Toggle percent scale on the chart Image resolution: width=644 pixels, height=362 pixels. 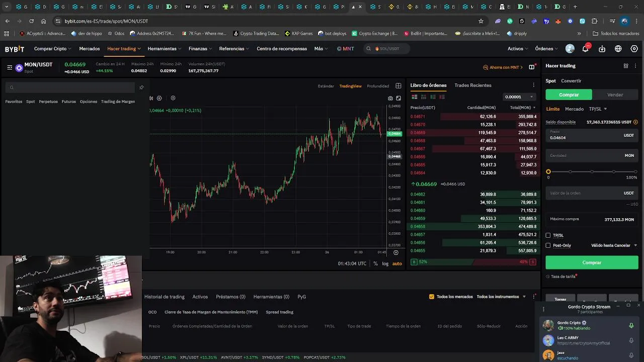pyautogui.click(x=375, y=263)
